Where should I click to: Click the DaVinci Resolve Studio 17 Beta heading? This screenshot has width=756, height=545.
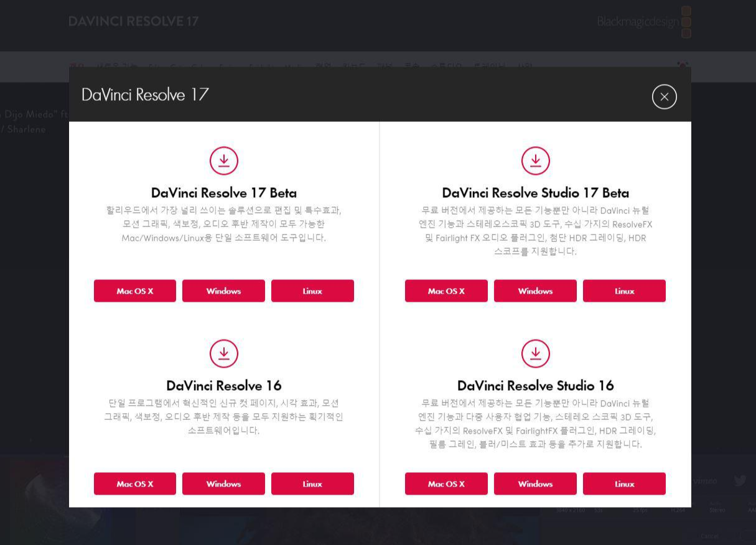click(x=536, y=193)
